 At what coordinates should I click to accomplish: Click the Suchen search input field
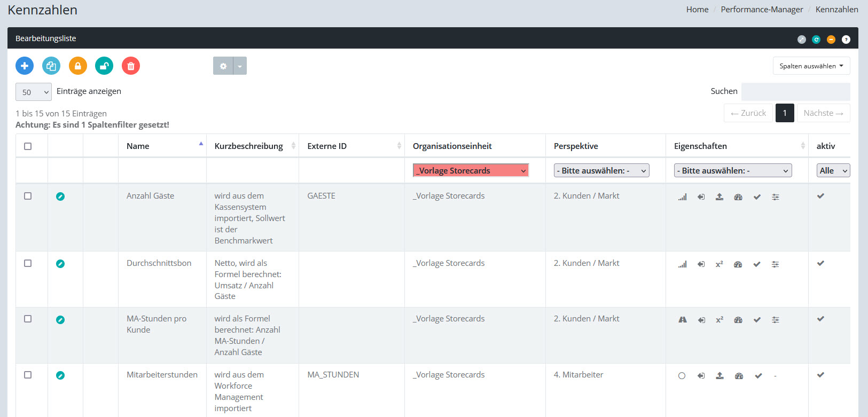(x=795, y=91)
